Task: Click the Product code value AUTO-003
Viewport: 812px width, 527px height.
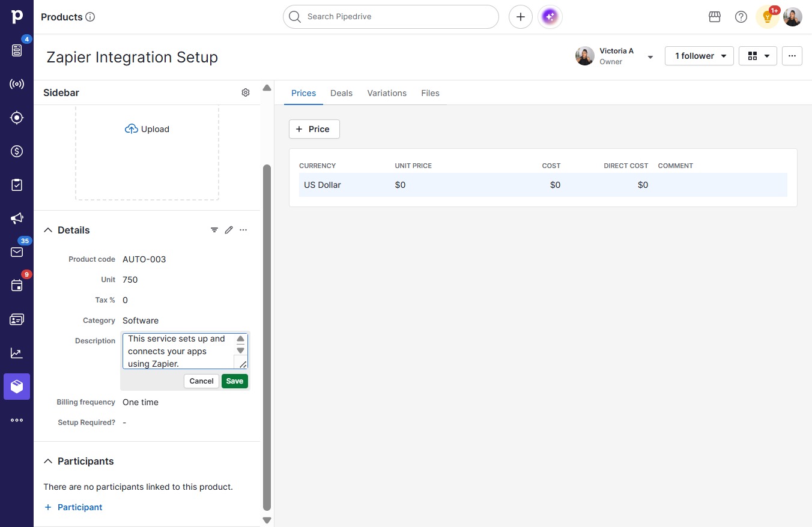Action: 144,259
